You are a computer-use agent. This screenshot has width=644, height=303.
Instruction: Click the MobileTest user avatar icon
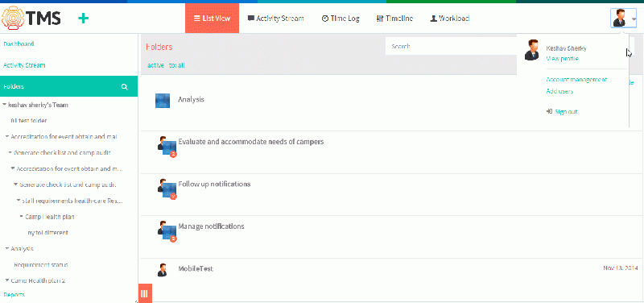point(163,270)
